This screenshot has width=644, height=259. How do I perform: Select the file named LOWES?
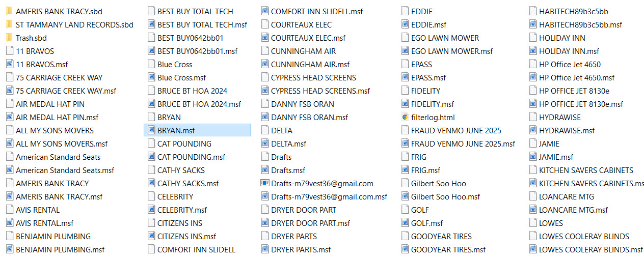tap(551, 223)
